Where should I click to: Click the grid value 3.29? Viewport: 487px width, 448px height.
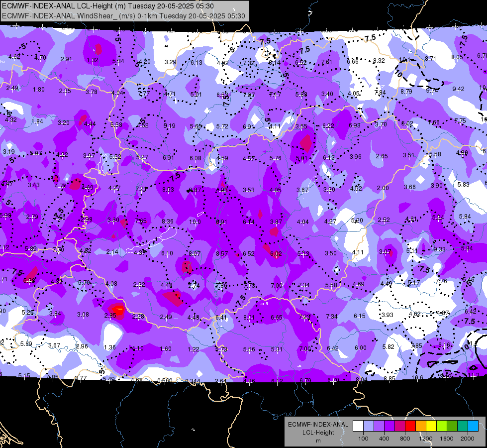(171, 62)
